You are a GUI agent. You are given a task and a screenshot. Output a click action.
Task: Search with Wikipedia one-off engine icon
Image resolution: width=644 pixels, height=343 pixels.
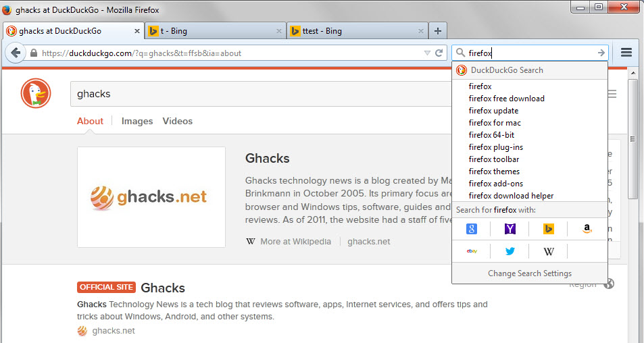pyautogui.click(x=549, y=251)
